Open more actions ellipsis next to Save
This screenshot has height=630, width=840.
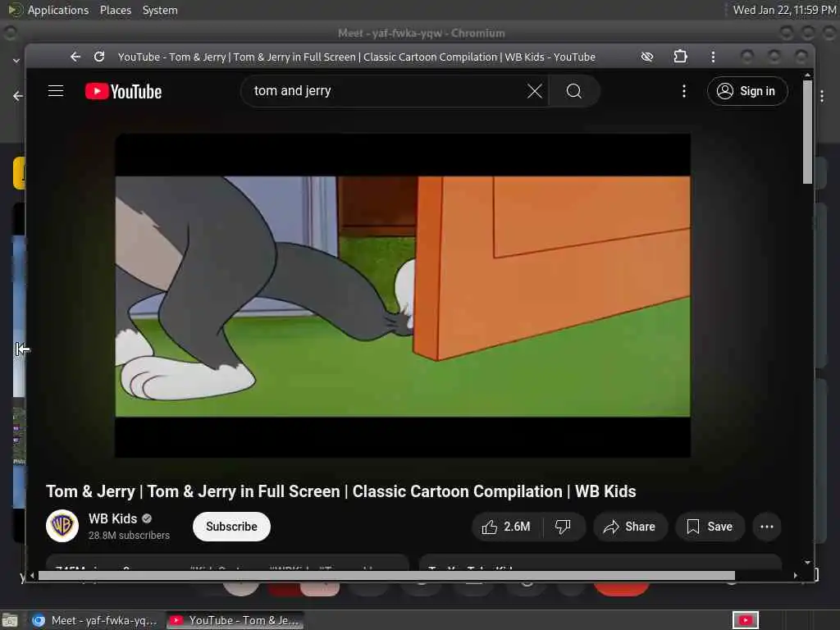pyautogui.click(x=767, y=527)
